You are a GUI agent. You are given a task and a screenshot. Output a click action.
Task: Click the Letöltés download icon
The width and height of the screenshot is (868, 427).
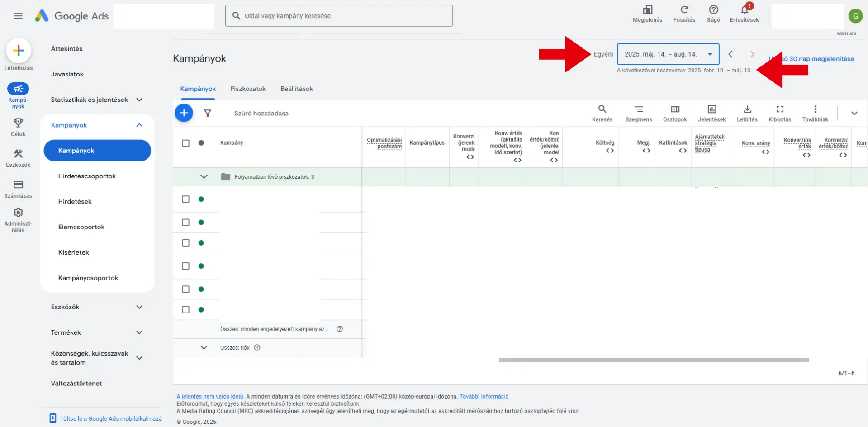coord(747,109)
